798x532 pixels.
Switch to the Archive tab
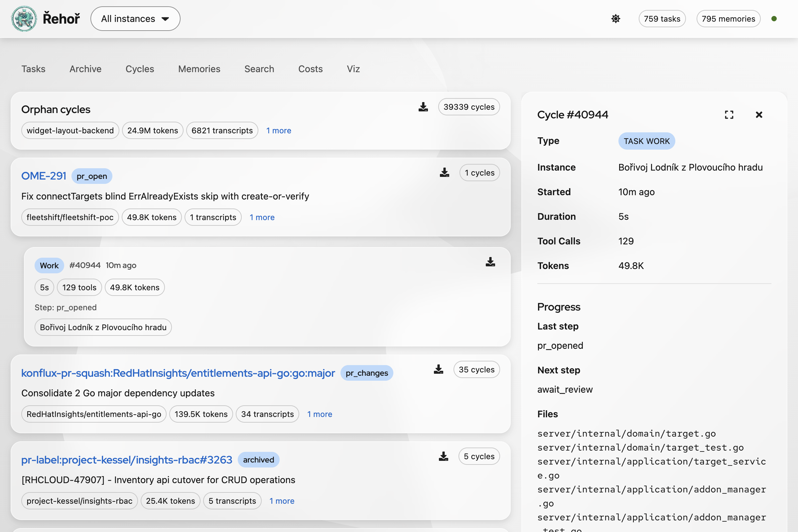[85, 69]
